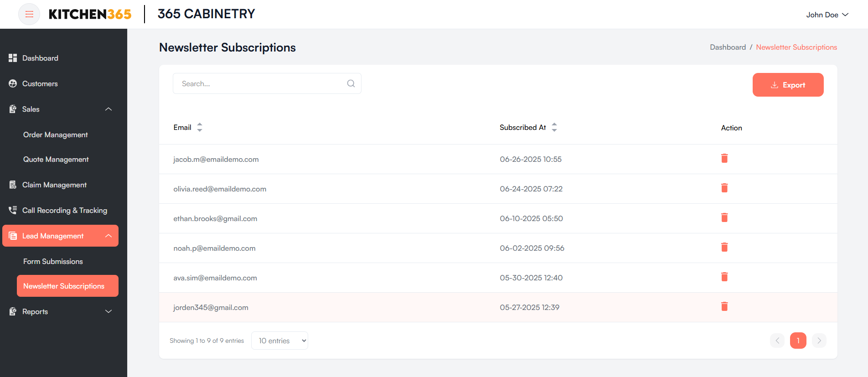Viewport: 868px width, 377px height.
Task: Click date 06-24-2025 07:22
Action: [531, 189]
